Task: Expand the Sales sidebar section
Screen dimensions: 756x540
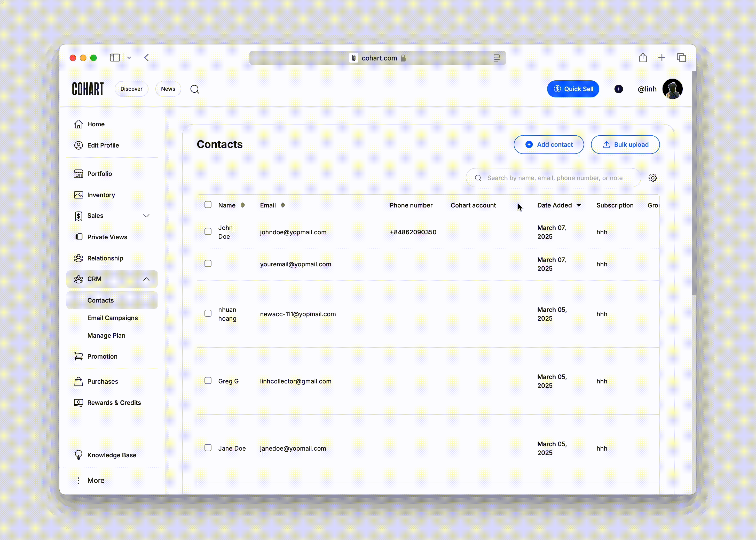Action: coord(146,216)
